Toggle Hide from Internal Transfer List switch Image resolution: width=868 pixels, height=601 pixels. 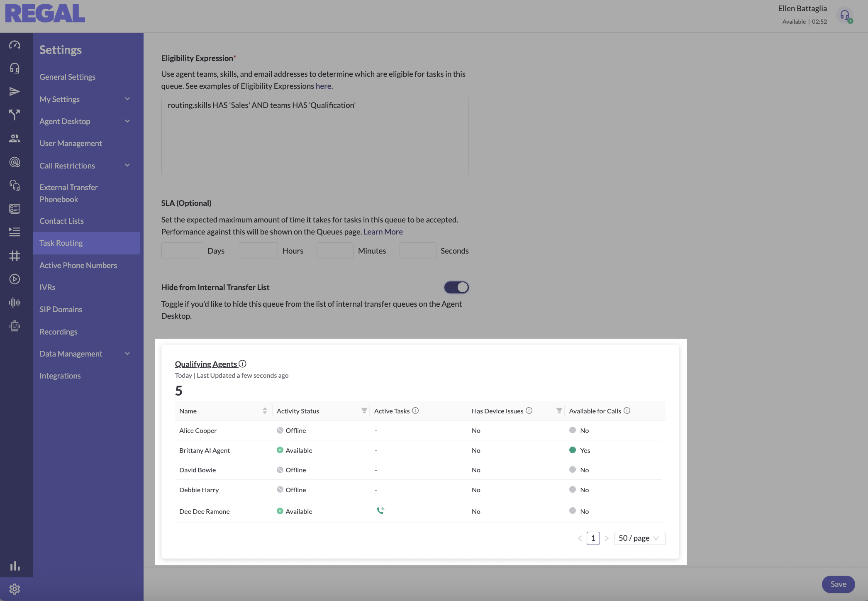coord(456,287)
